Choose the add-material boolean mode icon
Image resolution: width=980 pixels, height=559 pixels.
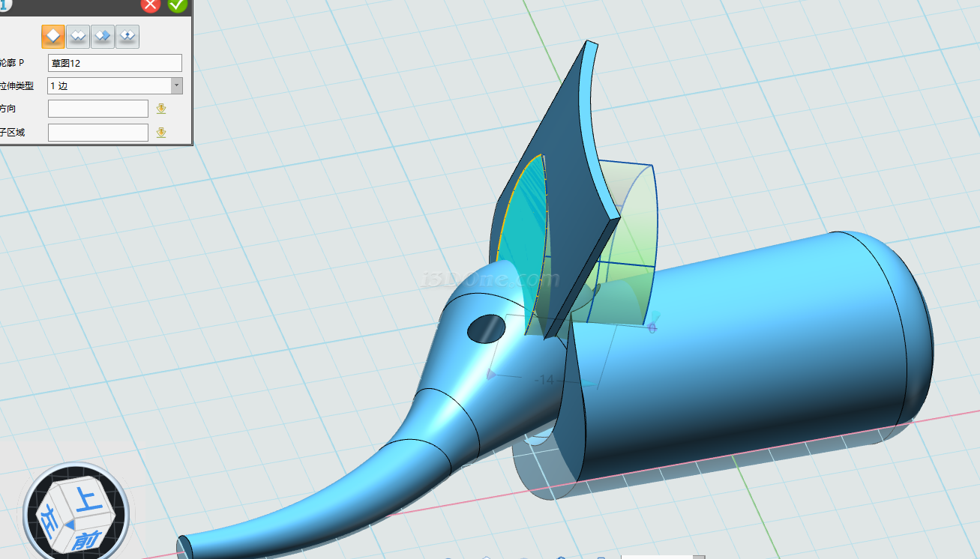pos(77,36)
